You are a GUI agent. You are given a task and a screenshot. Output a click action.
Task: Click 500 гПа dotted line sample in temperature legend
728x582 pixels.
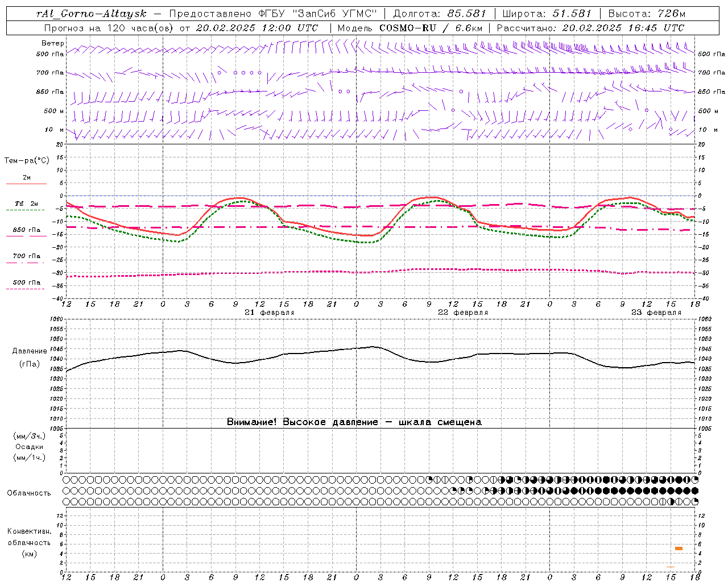tap(25, 289)
